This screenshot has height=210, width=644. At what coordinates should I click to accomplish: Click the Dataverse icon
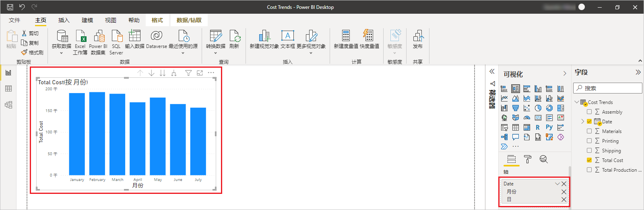pyautogui.click(x=156, y=36)
